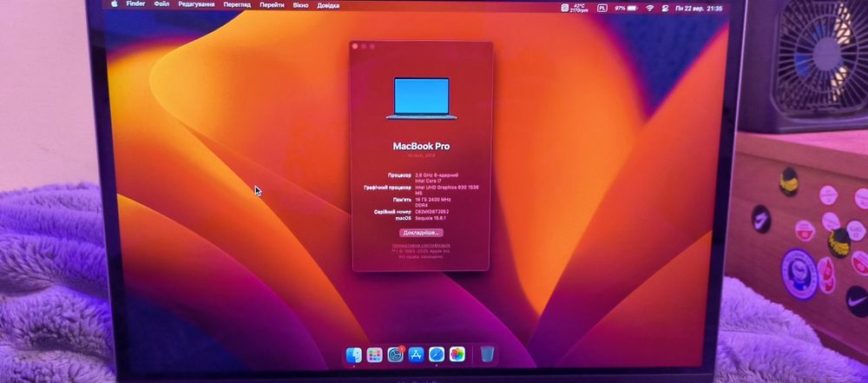Open the Finder menu
Image resolution: width=868 pixels, height=383 pixels.
[x=135, y=3]
